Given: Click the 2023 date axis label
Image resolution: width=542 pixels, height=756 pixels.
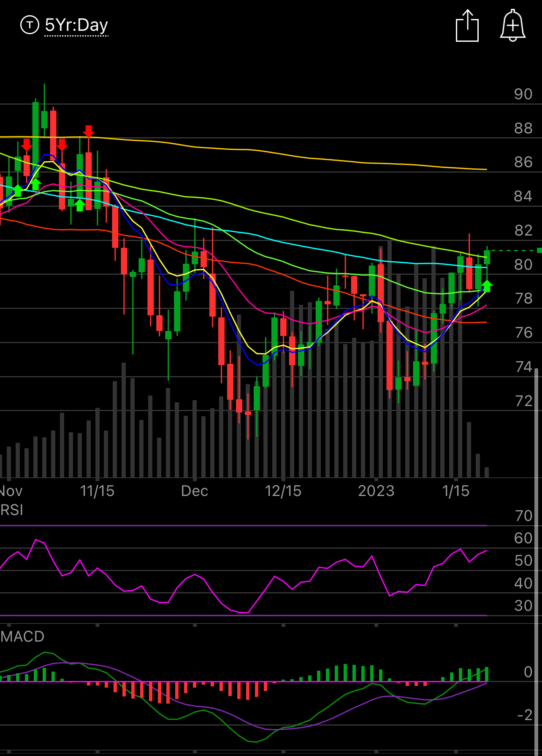Looking at the screenshot, I should (376, 491).
